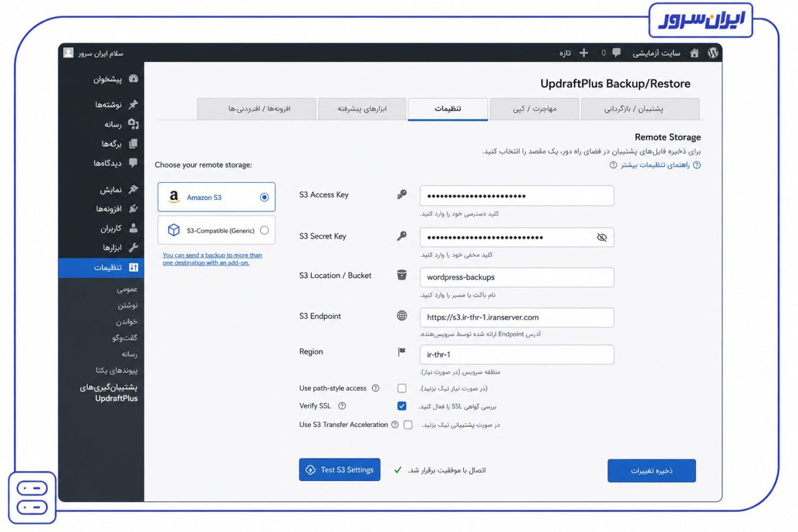Open the send backup to more destinations link
This screenshot has width=798, height=532.
(x=212, y=259)
